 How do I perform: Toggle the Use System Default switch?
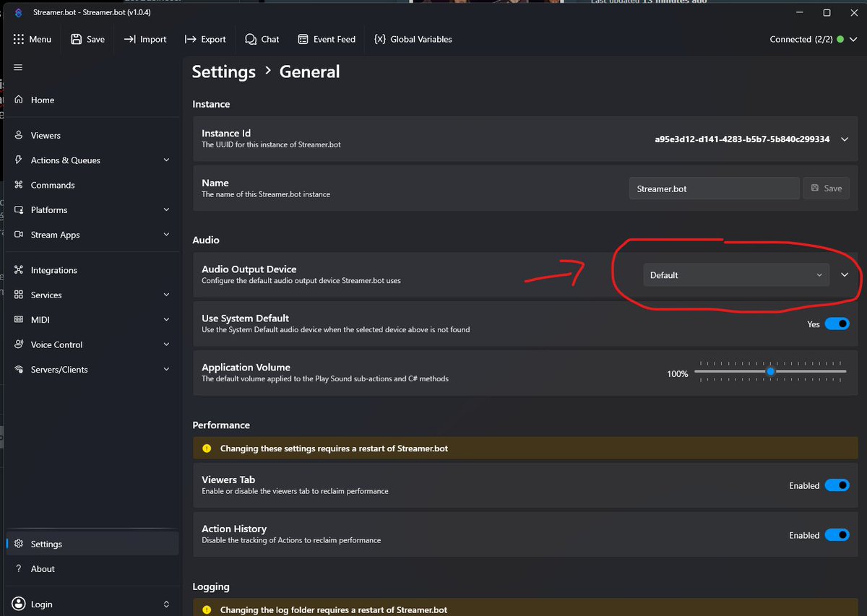837,324
